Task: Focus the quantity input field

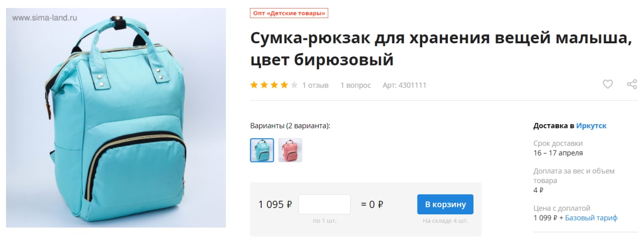Action: (325, 204)
